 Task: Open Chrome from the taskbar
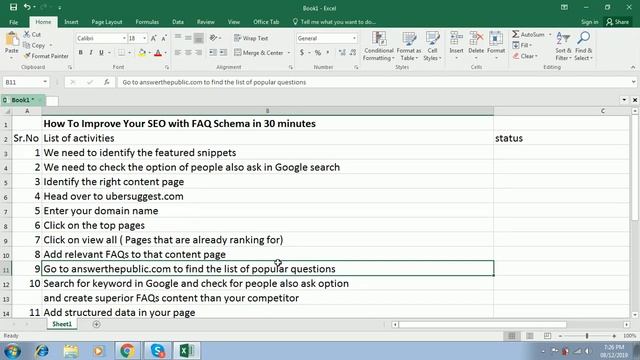point(127,351)
